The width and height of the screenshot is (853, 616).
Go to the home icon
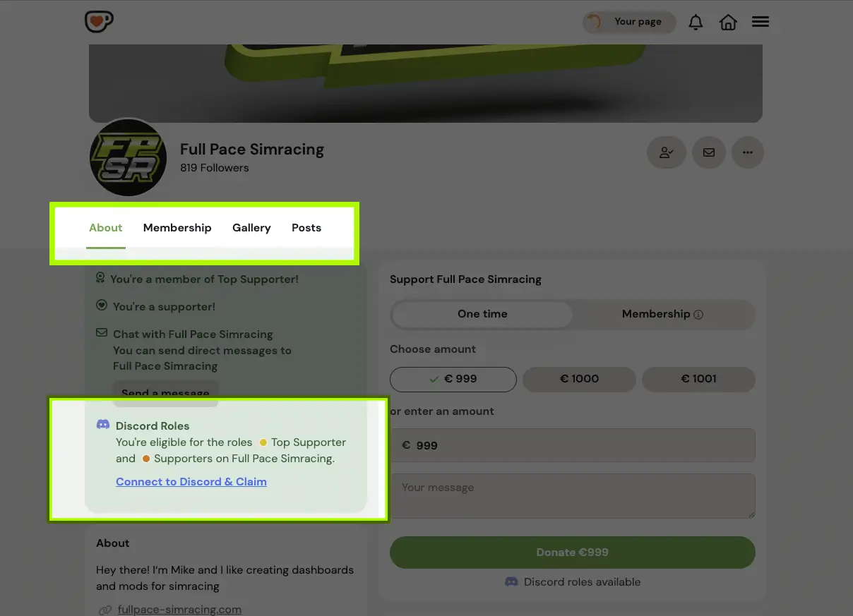(x=728, y=23)
